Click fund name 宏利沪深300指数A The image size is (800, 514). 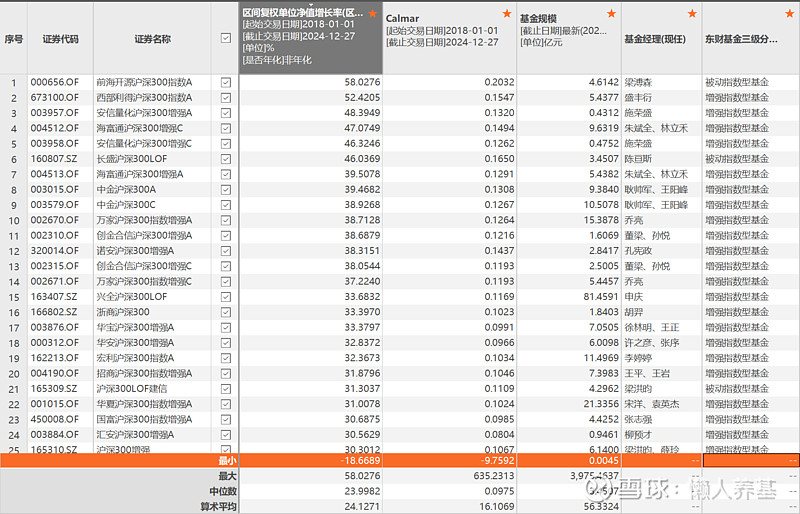[135, 358]
